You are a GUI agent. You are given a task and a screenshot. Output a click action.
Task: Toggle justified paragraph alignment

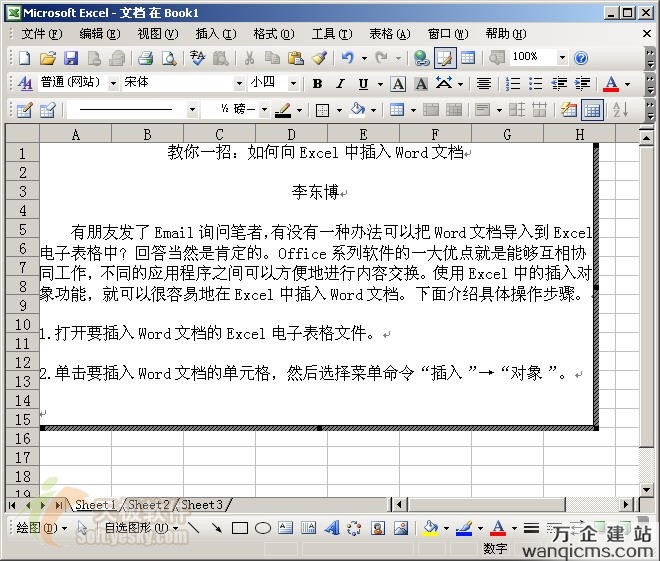click(484, 84)
